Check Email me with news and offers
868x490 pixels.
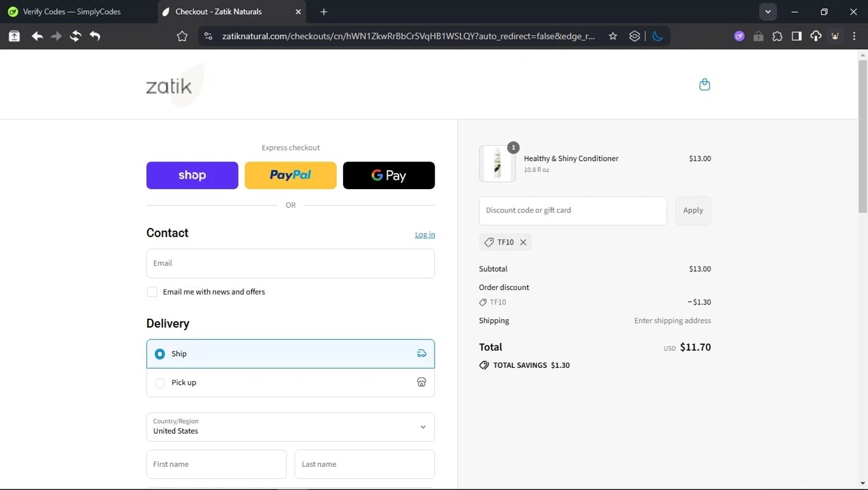coord(152,292)
